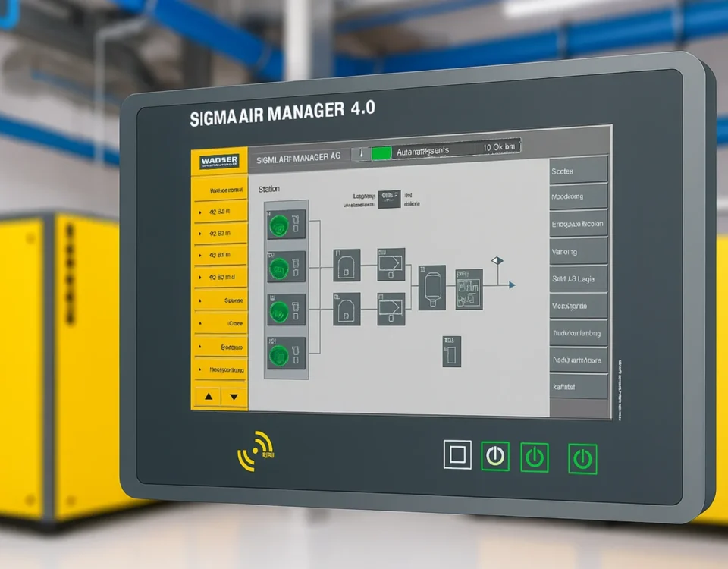This screenshot has height=569, width=728.
Task: Click the green status indicator in header
Action: point(381,152)
